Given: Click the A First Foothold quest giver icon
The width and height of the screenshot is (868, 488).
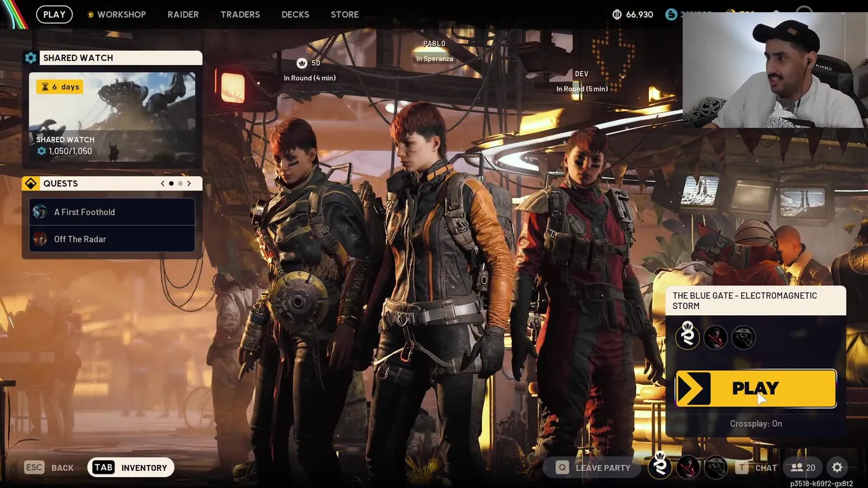Looking at the screenshot, I should 40,212.
